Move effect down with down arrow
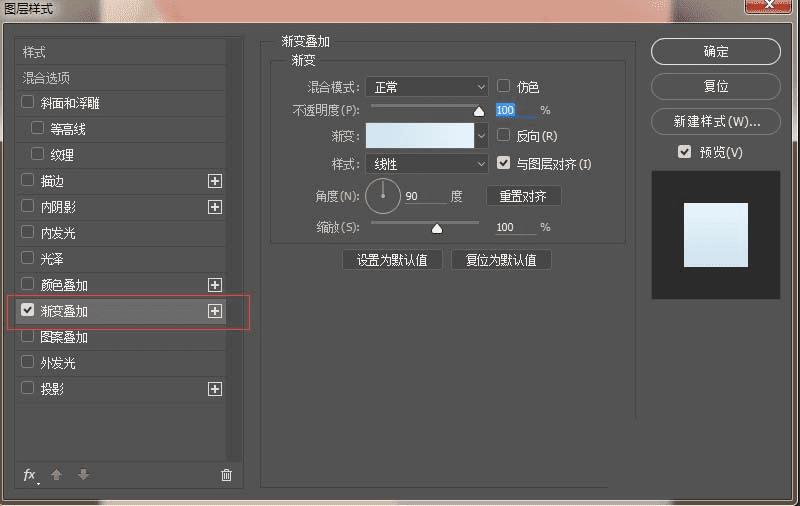800x506 pixels. click(84, 474)
